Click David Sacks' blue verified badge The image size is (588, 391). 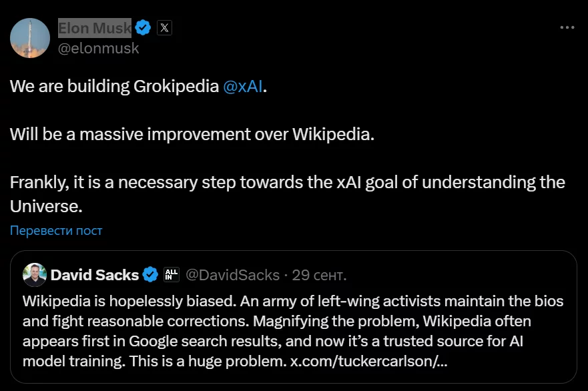[x=151, y=275]
